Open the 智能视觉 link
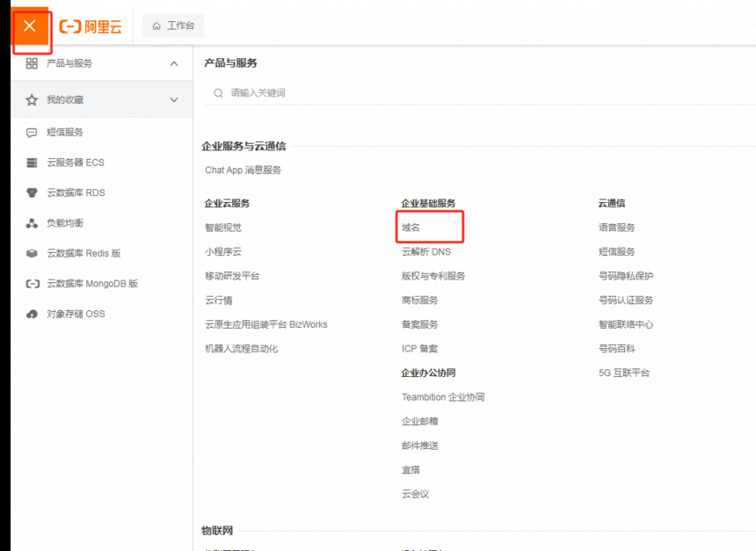 [223, 228]
